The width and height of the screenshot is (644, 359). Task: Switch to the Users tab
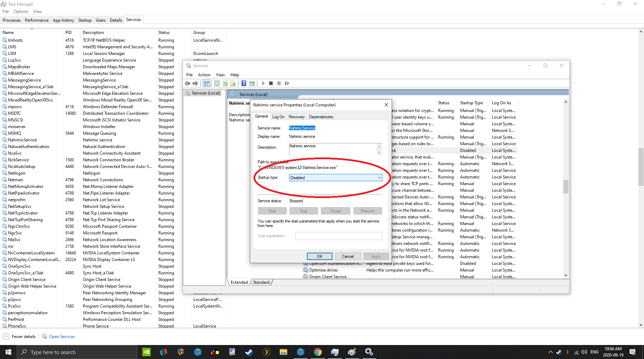pyautogui.click(x=101, y=20)
